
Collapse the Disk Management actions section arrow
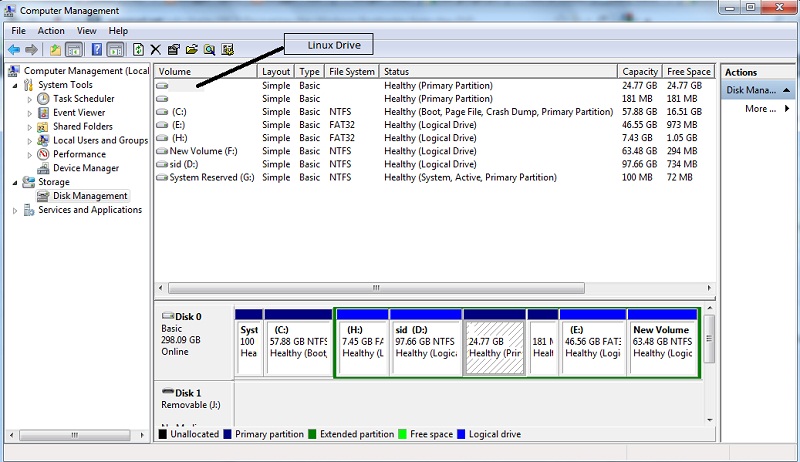pyautogui.click(x=786, y=90)
